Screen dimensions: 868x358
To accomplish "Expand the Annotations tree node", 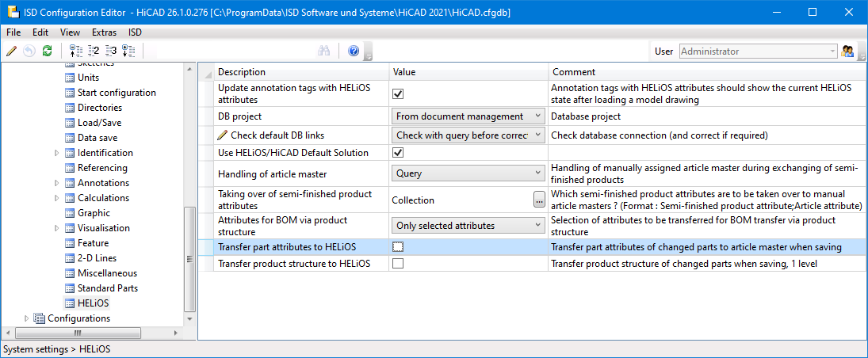I will [x=56, y=183].
